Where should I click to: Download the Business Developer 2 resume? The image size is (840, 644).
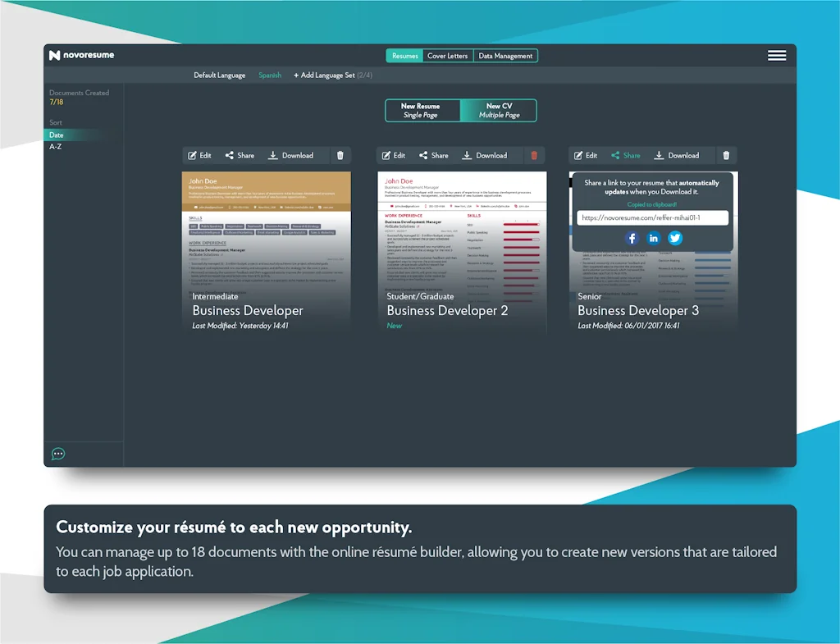[485, 155]
